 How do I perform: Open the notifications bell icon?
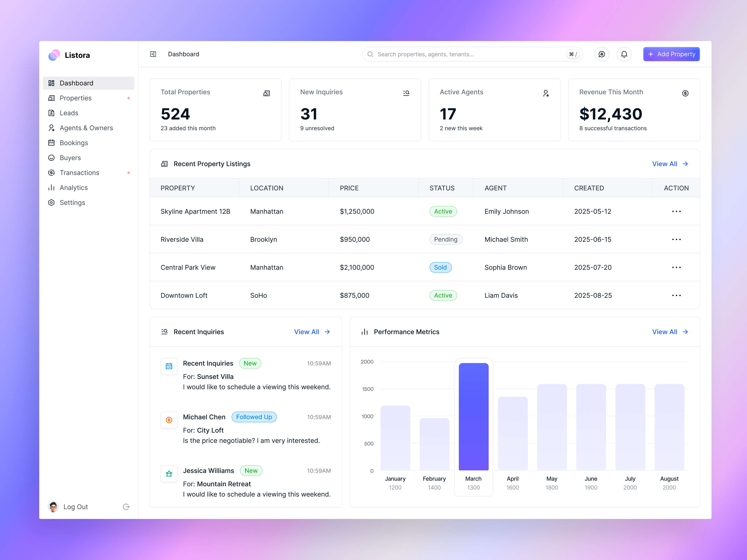point(624,54)
